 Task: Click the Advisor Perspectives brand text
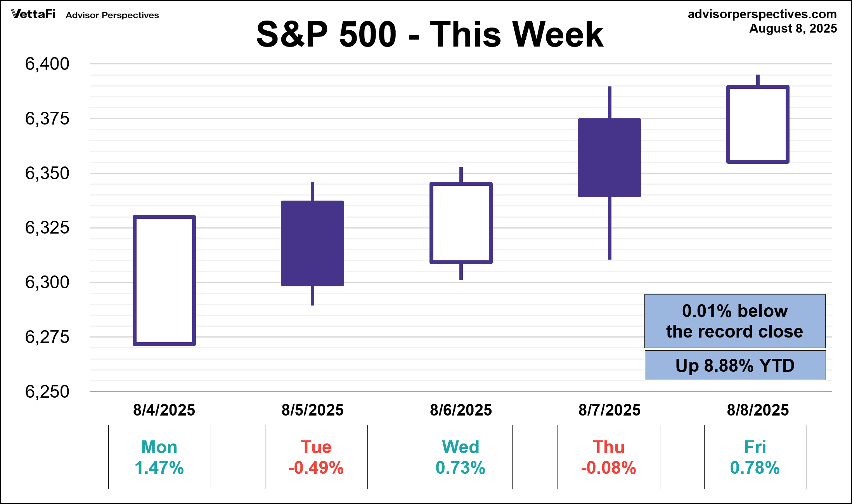coord(112,15)
